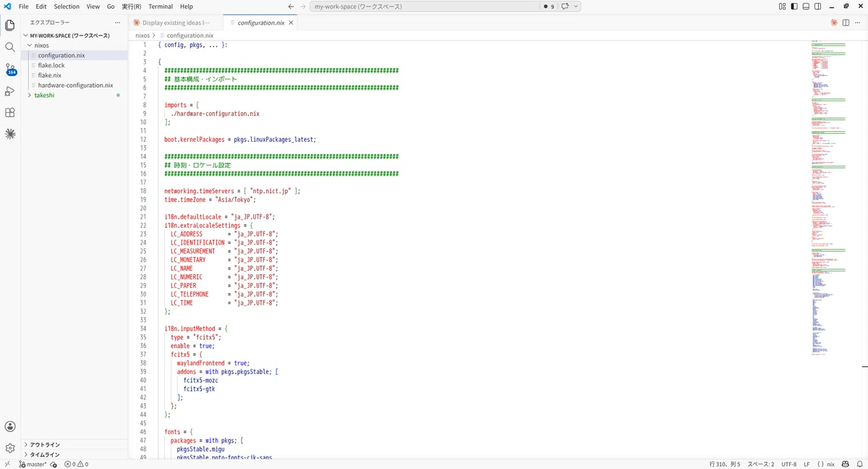Open Explorer panel's ellipsis actions menu
This screenshot has height=469, width=868.
pyautogui.click(x=117, y=22)
